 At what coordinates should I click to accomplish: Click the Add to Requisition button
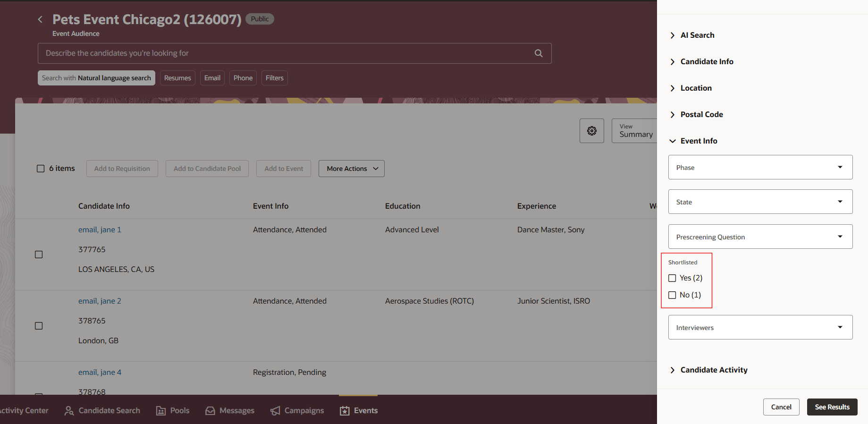[x=122, y=169]
